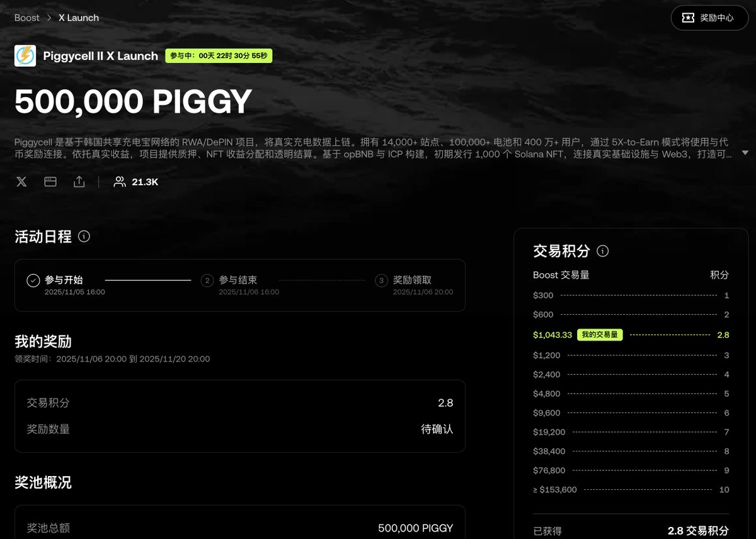This screenshot has width=756, height=539.
Task: Open info icon beside 交易积分
Action: click(602, 251)
